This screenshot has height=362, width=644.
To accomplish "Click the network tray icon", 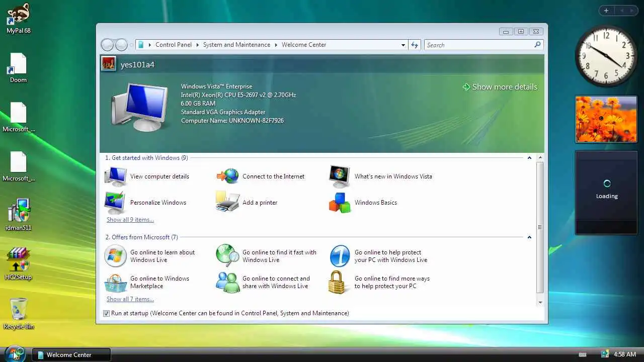I will click(x=605, y=354).
